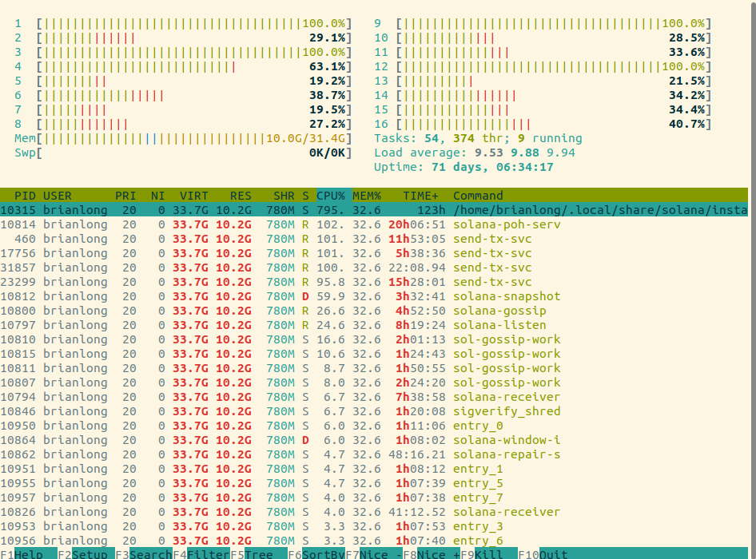This screenshot has width=756, height=559.
Task: Toggle F5 Tree view
Action: [258, 554]
